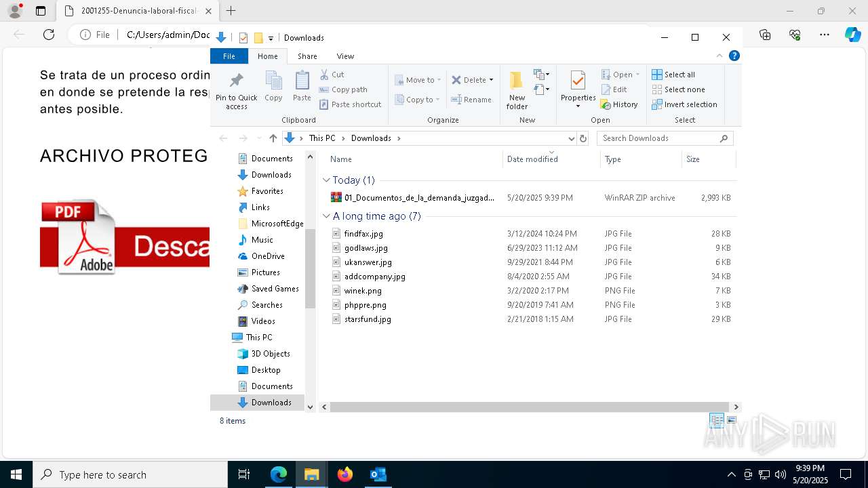Open address bar previous locations dropdown
This screenshot has height=488, width=868.
tap(571, 138)
